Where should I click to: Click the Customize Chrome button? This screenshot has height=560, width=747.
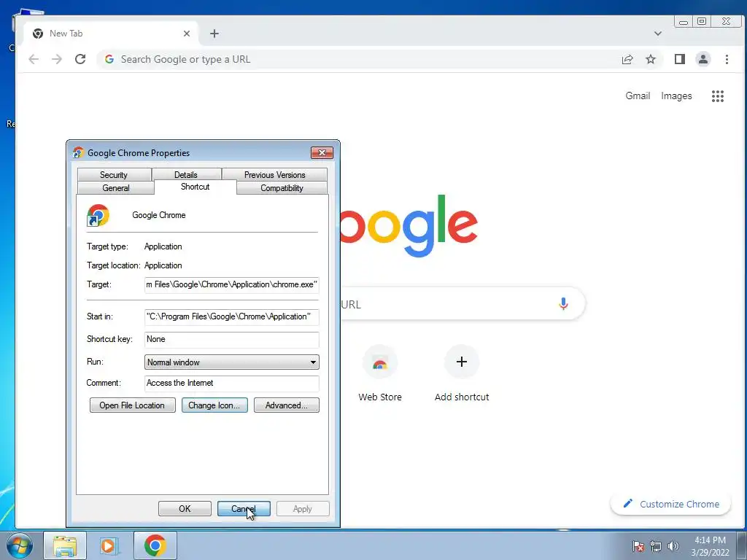point(671,505)
